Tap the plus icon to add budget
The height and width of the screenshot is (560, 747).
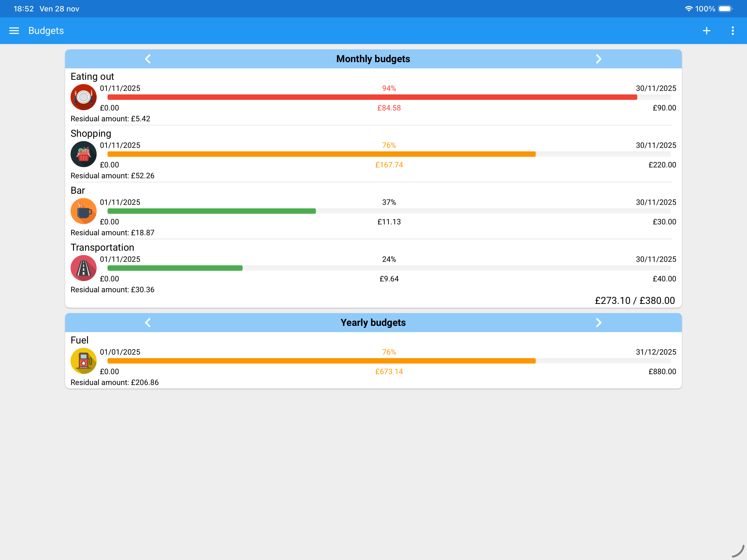click(706, 31)
